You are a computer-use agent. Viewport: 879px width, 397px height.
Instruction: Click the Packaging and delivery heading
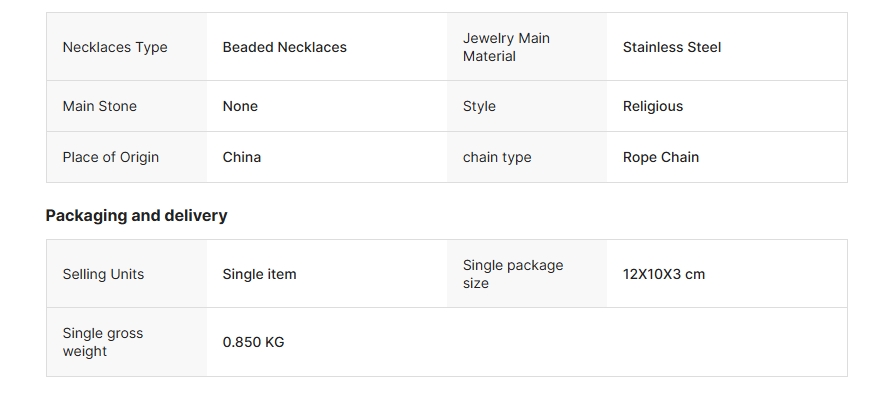click(x=136, y=215)
